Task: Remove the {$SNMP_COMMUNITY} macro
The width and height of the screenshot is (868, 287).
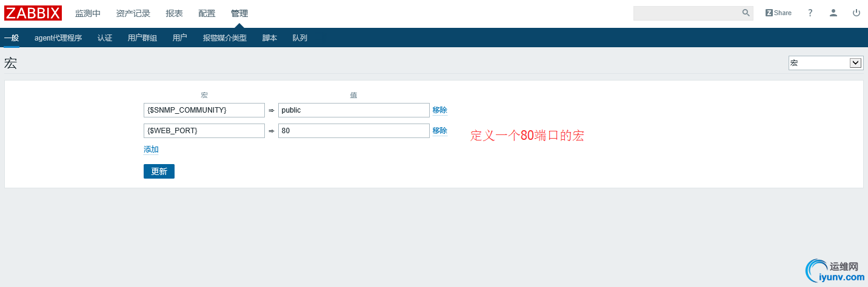Action: click(x=439, y=110)
